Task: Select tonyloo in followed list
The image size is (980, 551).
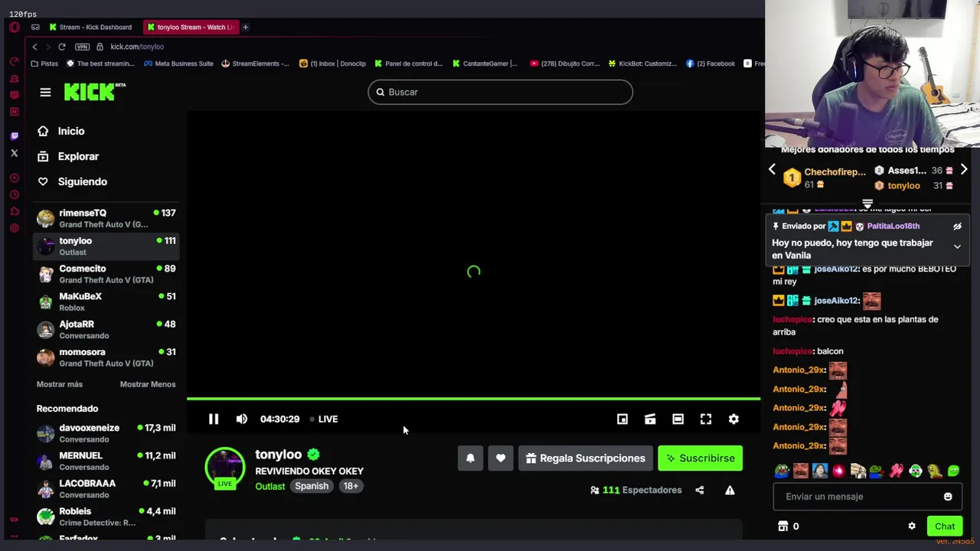Action: click(x=106, y=246)
